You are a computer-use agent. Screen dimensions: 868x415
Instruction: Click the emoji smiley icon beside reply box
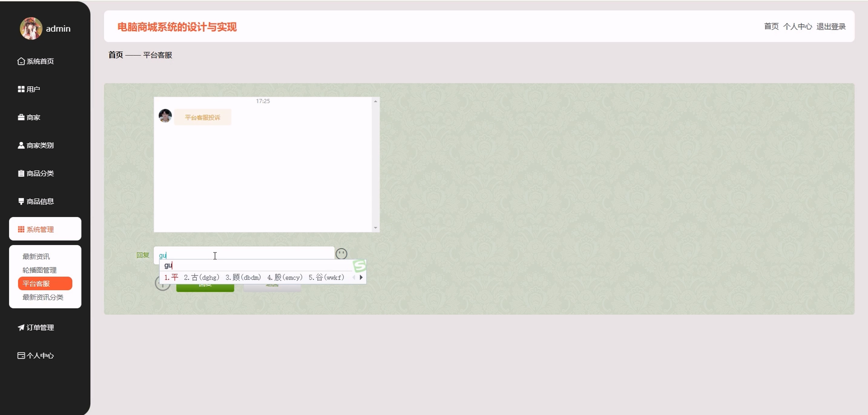pyautogui.click(x=341, y=254)
